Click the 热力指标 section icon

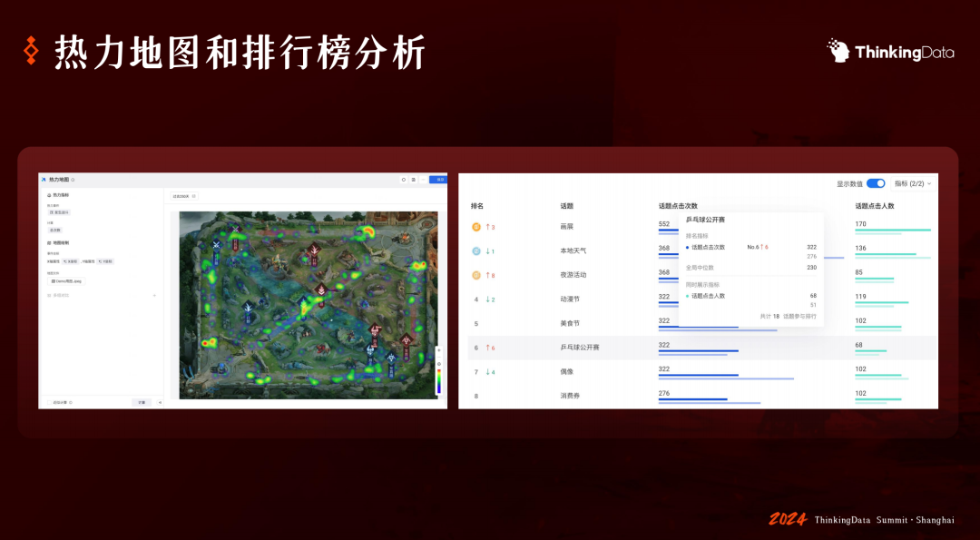(x=49, y=195)
